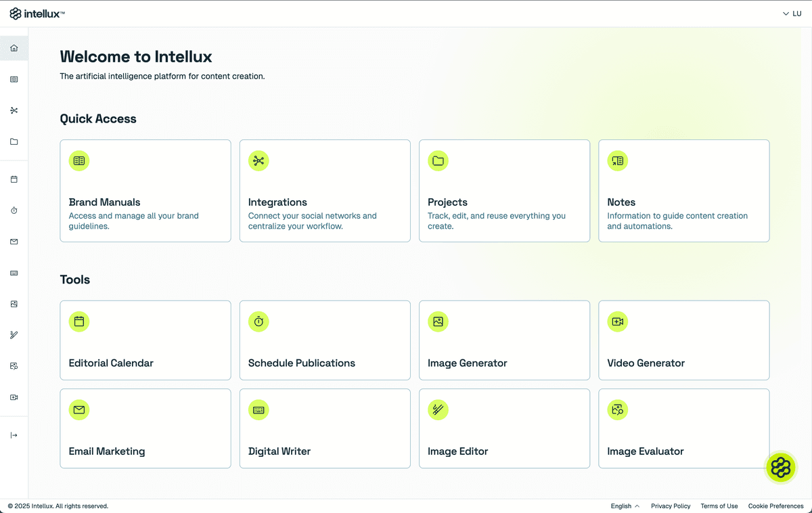The image size is (812, 513).
Task: Open Cookie Preferences in the footer
Action: (775, 506)
